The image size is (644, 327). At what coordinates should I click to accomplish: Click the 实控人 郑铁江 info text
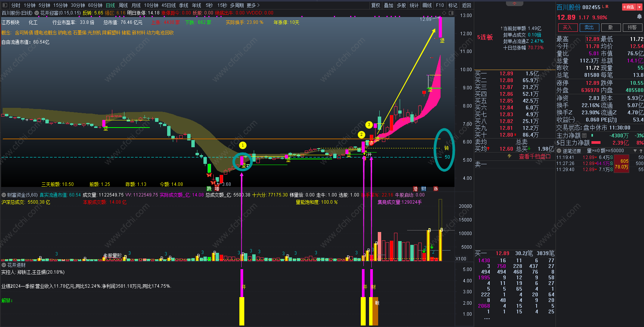point(33,272)
